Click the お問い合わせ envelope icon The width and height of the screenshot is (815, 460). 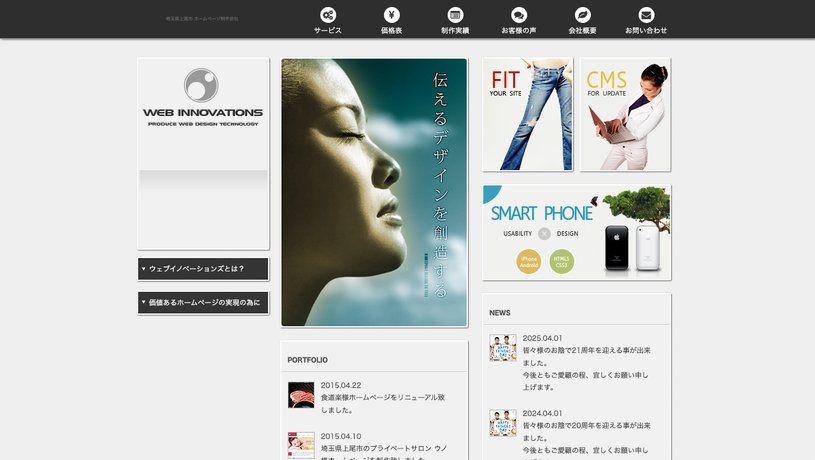[646, 15]
